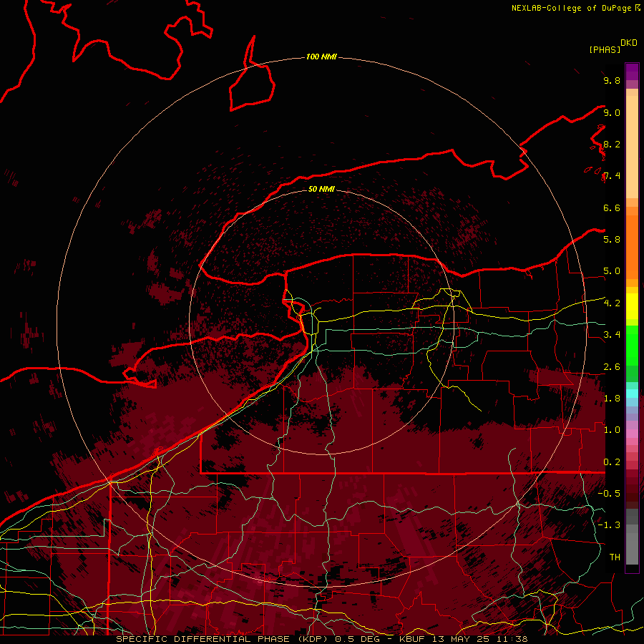
Task: Click the 9.8 value on color scale
Action: [612, 80]
